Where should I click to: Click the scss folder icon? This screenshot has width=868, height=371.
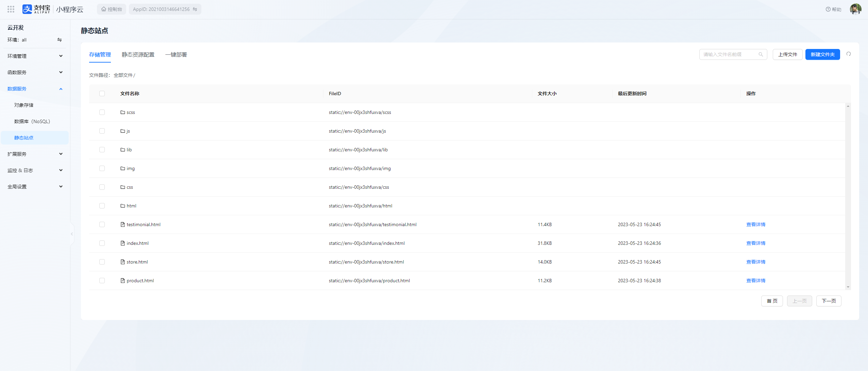(123, 112)
